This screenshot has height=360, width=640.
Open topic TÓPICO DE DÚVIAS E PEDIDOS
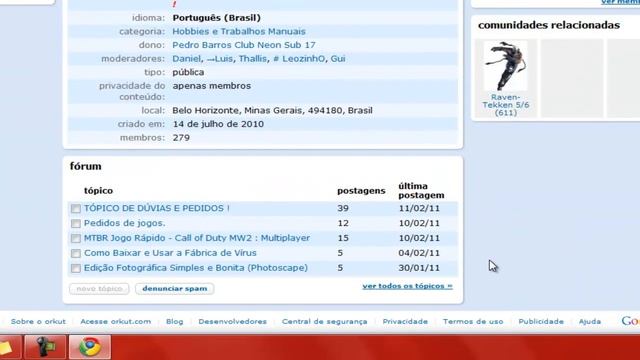tap(157, 208)
